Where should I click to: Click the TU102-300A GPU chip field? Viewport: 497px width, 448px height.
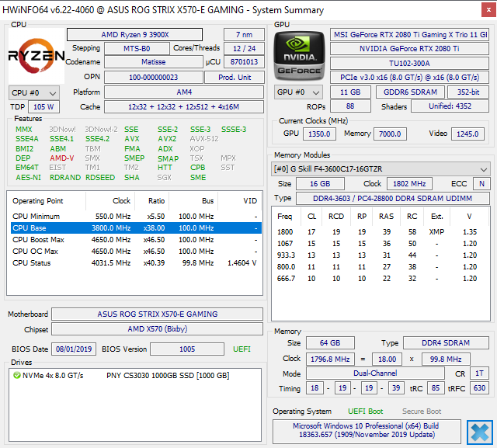[409, 64]
